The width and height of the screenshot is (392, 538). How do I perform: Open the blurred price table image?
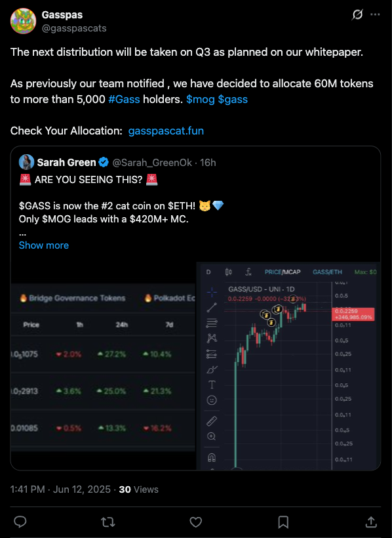pos(103,367)
